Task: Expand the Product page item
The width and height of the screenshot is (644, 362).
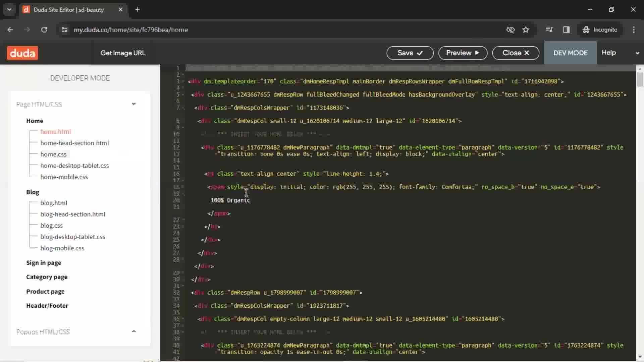Action: pyautogui.click(x=45, y=292)
